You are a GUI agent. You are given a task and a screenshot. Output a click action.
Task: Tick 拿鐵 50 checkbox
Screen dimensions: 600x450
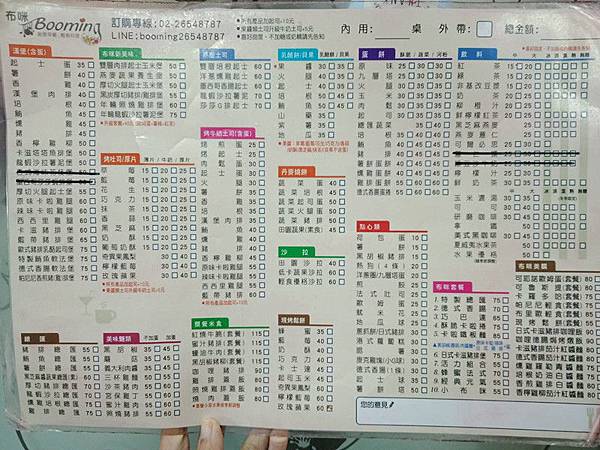[536, 227]
